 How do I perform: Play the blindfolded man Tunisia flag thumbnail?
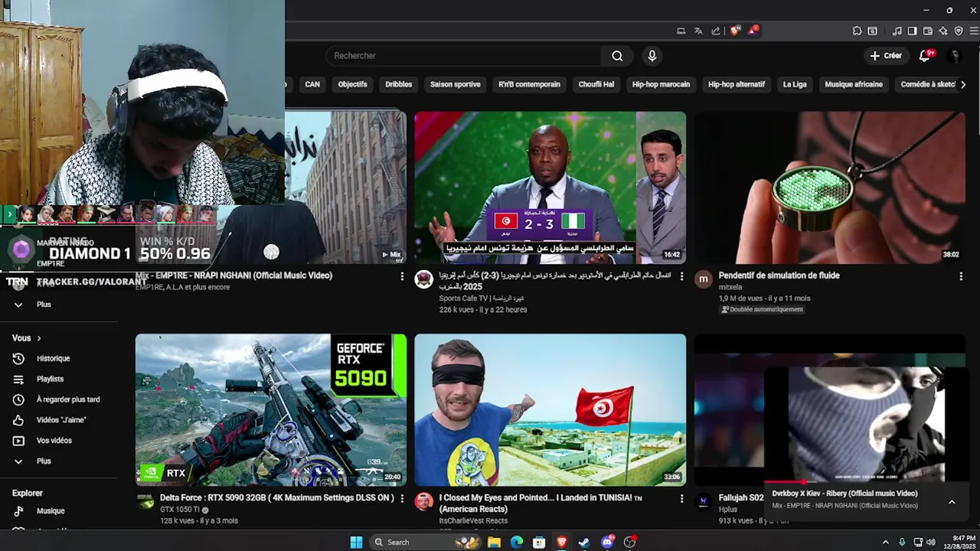tap(550, 409)
